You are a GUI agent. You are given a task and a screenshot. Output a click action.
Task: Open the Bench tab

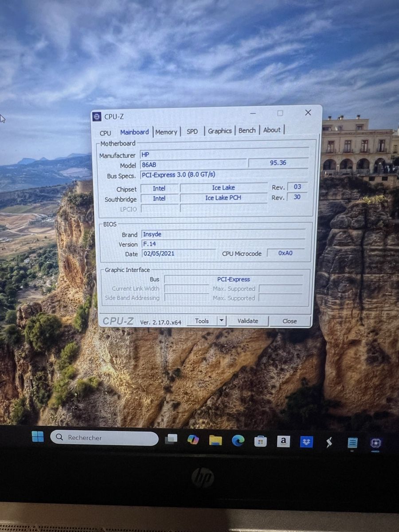[x=247, y=130]
